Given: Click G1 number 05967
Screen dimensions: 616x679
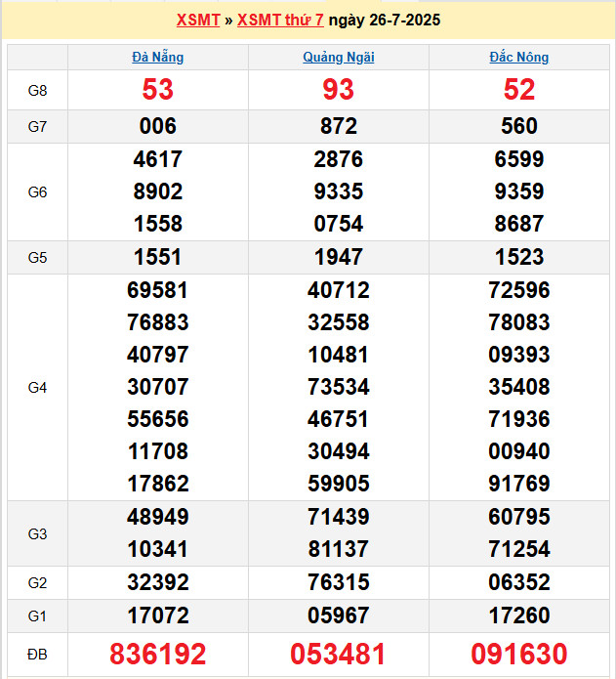Looking at the screenshot, I should click(339, 615).
